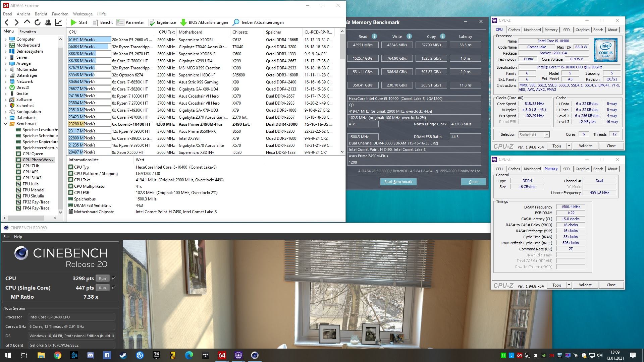Toggle the checkmark beside Single Core Run
The width and height of the screenshot is (644, 362).
pos(114,288)
